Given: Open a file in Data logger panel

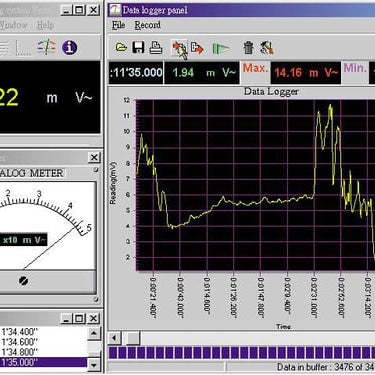Looking at the screenshot, I should pos(121,47).
